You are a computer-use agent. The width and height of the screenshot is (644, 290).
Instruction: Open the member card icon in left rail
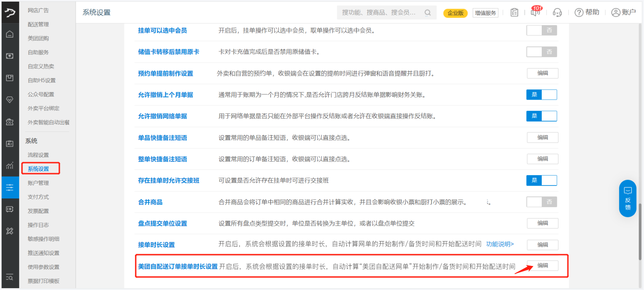pos(10,144)
